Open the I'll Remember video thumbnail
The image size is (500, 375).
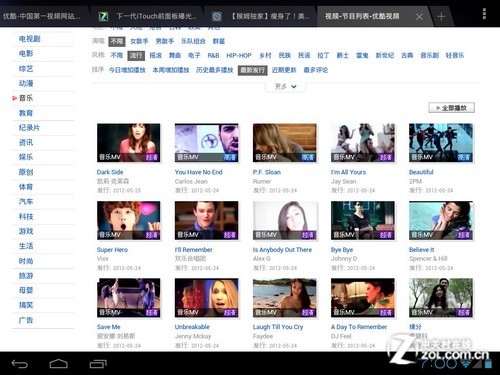[207, 220]
